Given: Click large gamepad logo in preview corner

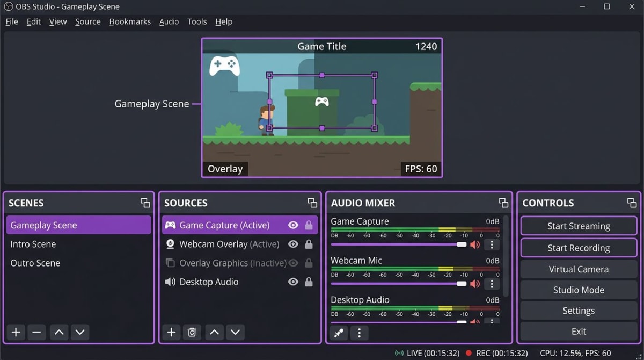Looking at the screenshot, I should coord(224,66).
